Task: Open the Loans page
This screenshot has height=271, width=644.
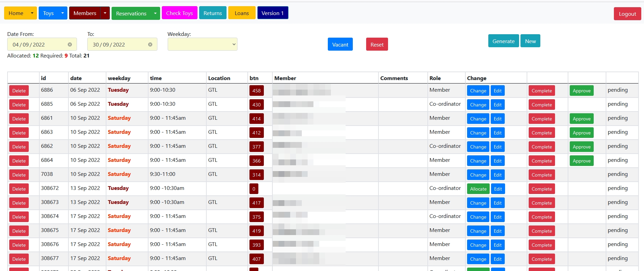Action: pyautogui.click(x=242, y=13)
